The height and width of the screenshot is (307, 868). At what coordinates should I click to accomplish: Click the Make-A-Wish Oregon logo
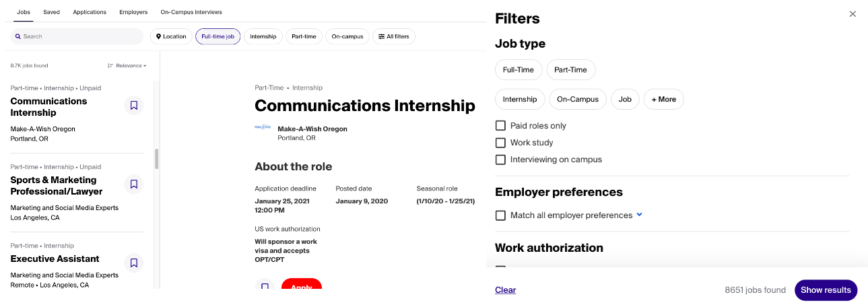point(263,127)
